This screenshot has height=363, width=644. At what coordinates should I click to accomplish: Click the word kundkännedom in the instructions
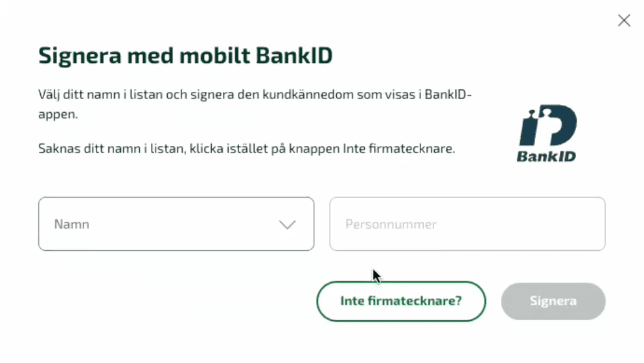coord(308,95)
